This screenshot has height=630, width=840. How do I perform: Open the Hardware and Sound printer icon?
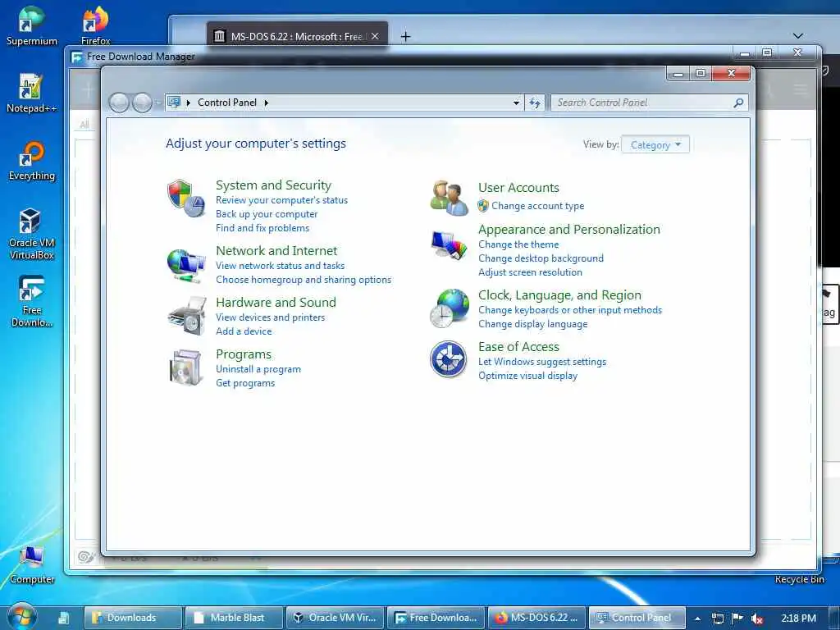186,316
